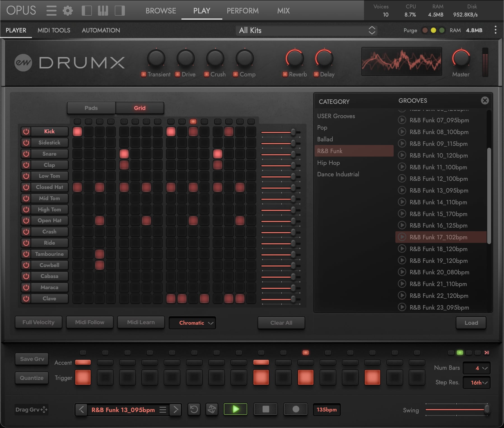Open the All Kits preset selector
The width and height of the screenshot is (504, 428).
pyautogui.click(x=307, y=30)
